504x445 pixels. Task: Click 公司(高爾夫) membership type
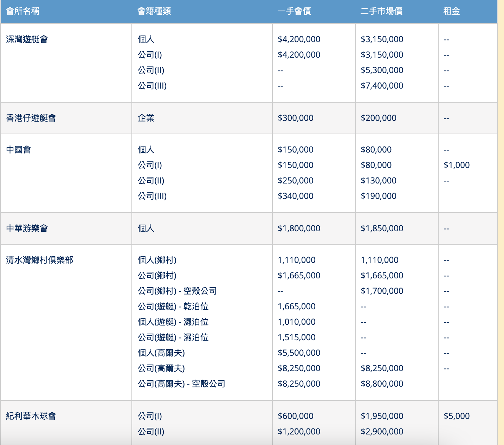point(161,368)
